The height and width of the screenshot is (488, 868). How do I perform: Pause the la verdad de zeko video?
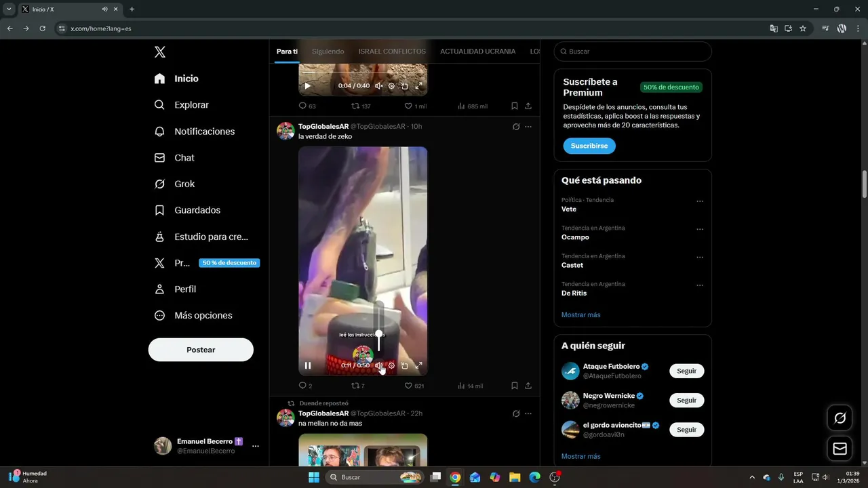click(308, 365)
